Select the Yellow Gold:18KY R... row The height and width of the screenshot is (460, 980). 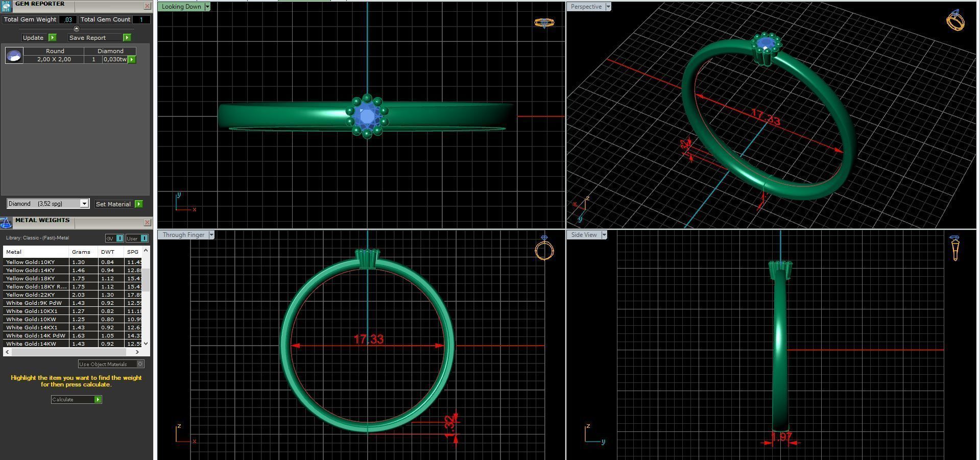pyautogui.click(x=73, y=286)
